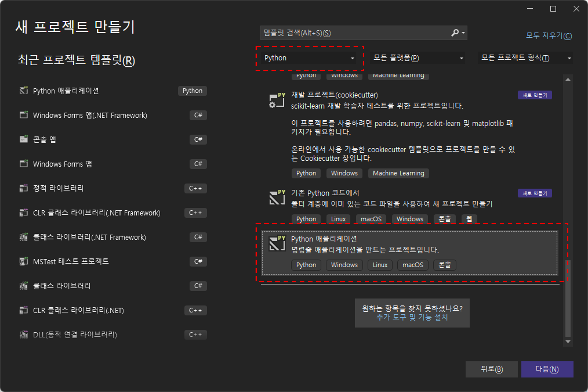Click the 재발 프로젝트(cookiecutter) template icon

point(277,100)
